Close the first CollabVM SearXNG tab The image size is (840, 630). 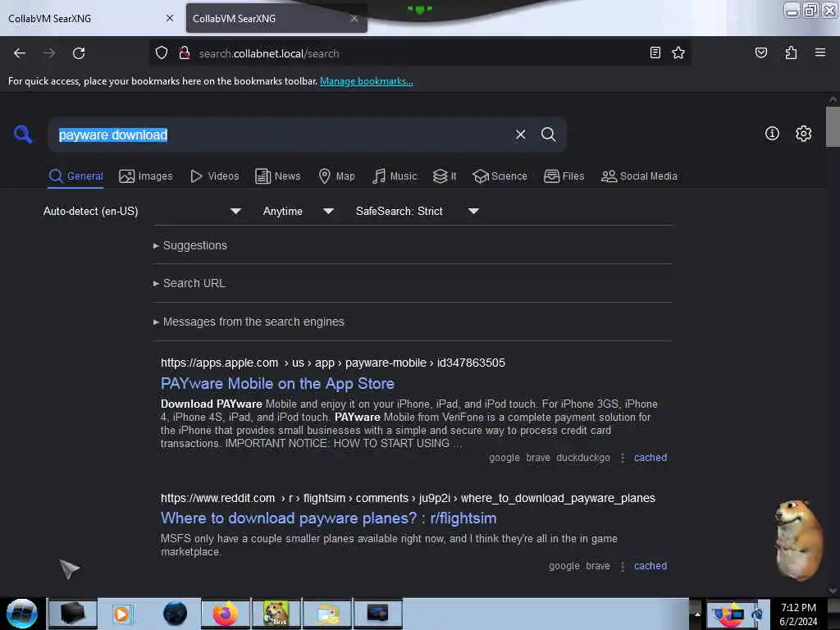point(170,18)
